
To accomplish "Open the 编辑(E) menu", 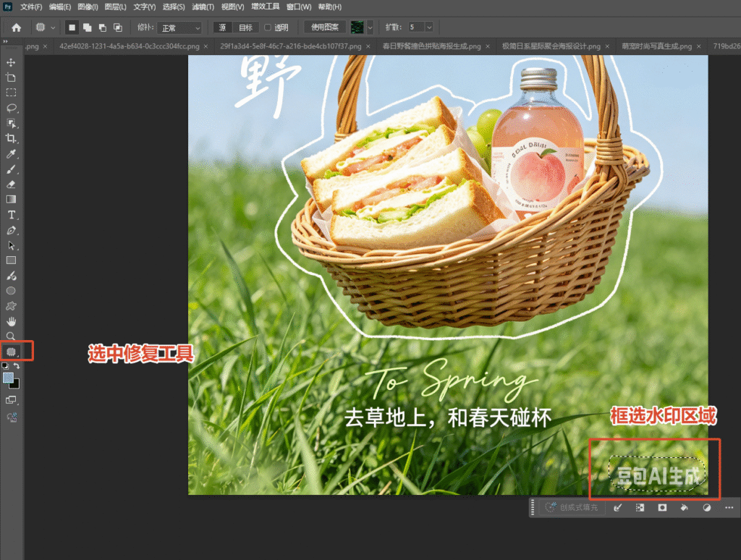I will (59, 7).
